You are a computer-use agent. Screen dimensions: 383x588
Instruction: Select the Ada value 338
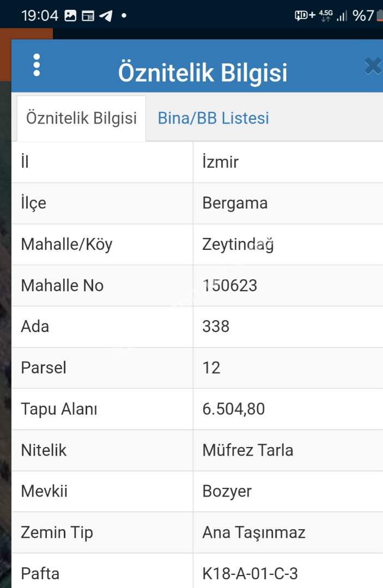216,327
